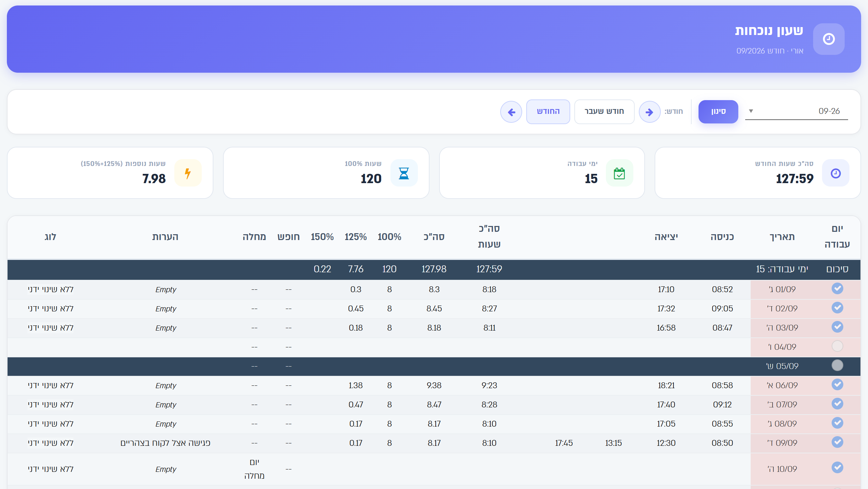This screenshot has height=489, width=868.
Task: Click the log entry ללא שינוי ידני for 03/09
Action: coord(50,328)
